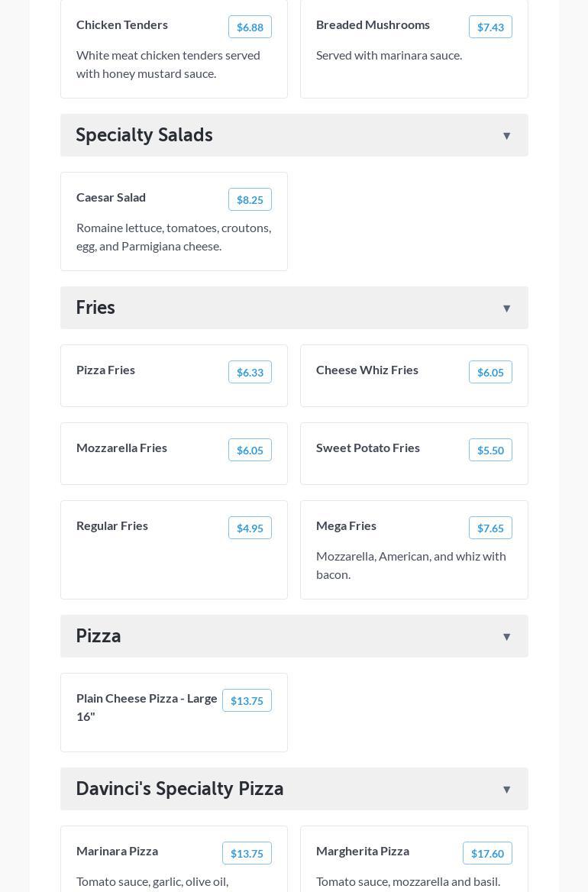588x892 pixels.
Task: Select the Pizza Fries $6.33 price
Action: (x=250, y=373)
